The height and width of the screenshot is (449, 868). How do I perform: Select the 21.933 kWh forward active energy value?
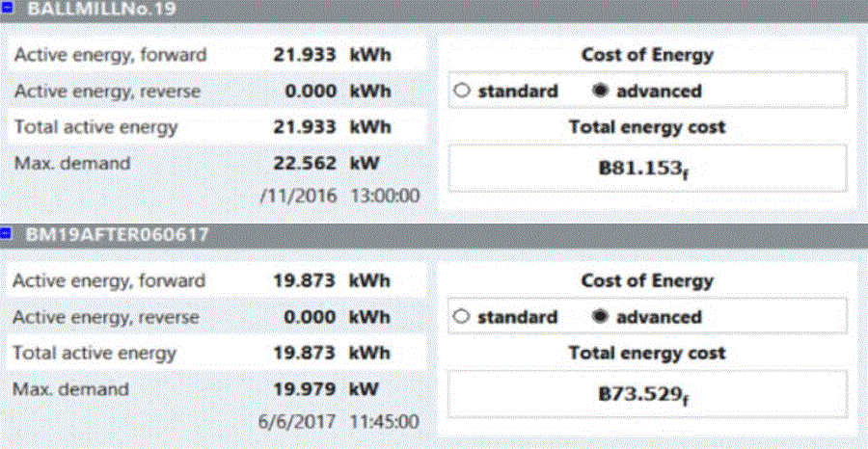tap(304, 55)
